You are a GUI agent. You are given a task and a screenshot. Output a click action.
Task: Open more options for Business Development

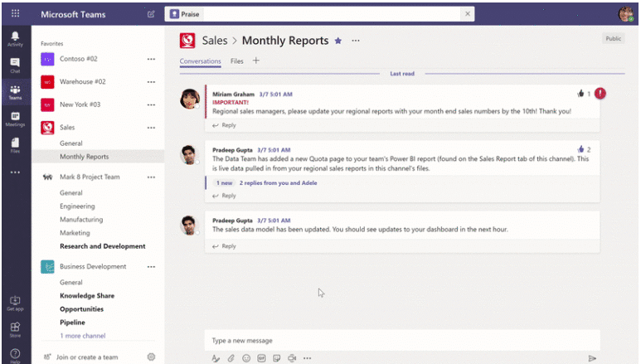tap(151, 267)
